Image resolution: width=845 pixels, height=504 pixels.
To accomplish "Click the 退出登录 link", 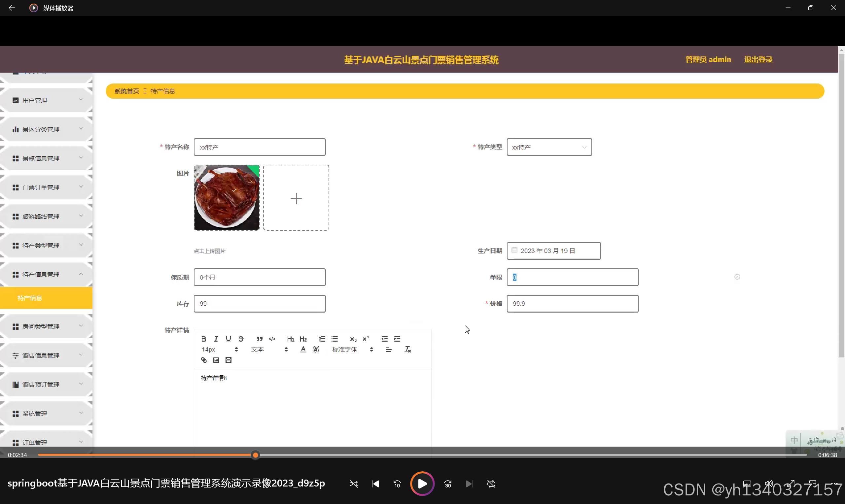I will (758, 59).
